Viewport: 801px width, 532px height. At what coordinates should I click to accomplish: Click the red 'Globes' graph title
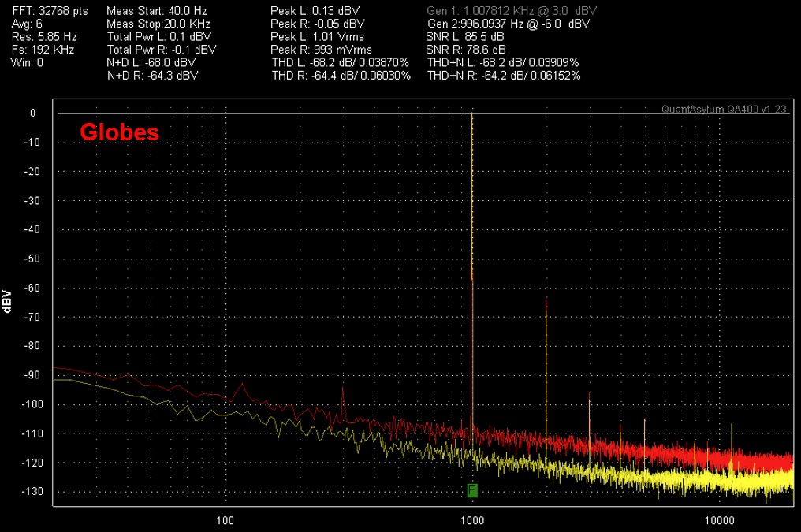point(120,132)
